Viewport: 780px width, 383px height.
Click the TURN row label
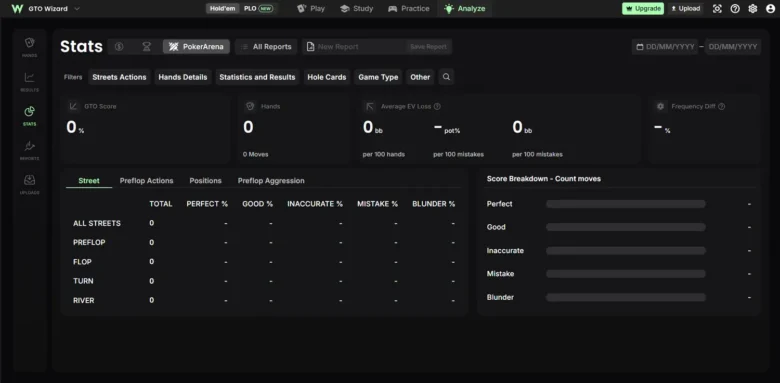pyautogui.click(x=83, y=281)
